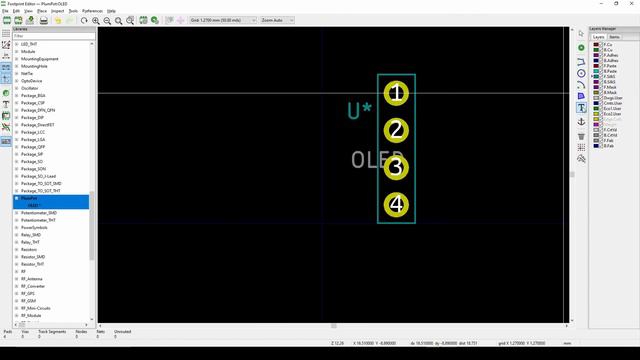Choose the Measure distance tool
Image resolution: width=640 pixels, height=360 pixels.
point(581,159)
